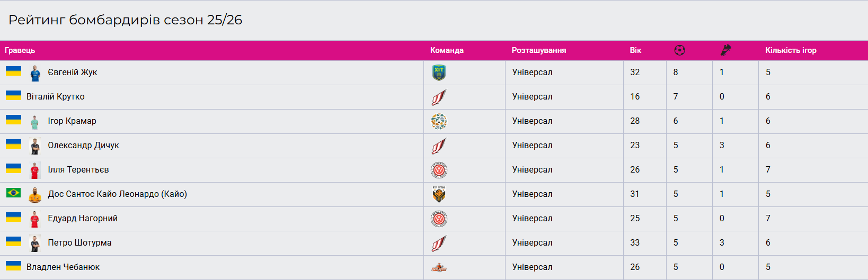Click the team logo in Дос Сантос Кайо's row
The height and width of the screenshot is (280, 868).
pos(439,194)
